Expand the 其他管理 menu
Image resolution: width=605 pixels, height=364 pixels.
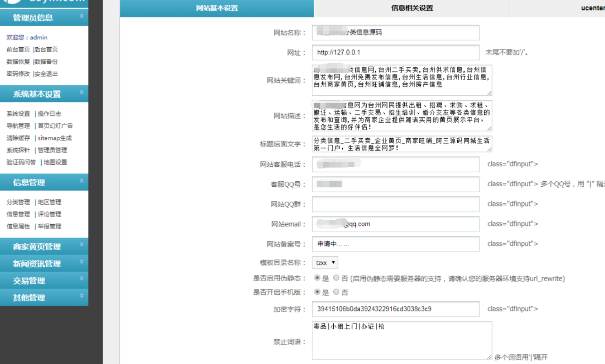coord(44,298)
